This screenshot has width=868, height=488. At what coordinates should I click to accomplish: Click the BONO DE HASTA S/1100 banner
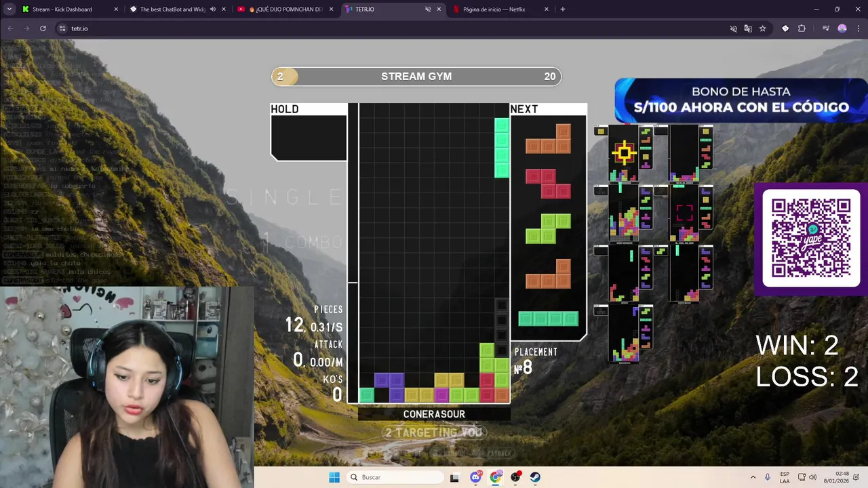(741, 100)
